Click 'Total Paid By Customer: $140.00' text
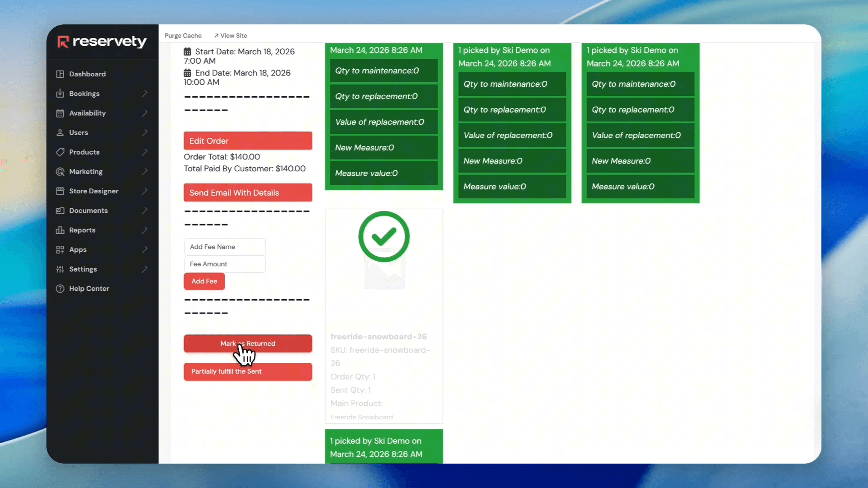 [x=245, y=169]
